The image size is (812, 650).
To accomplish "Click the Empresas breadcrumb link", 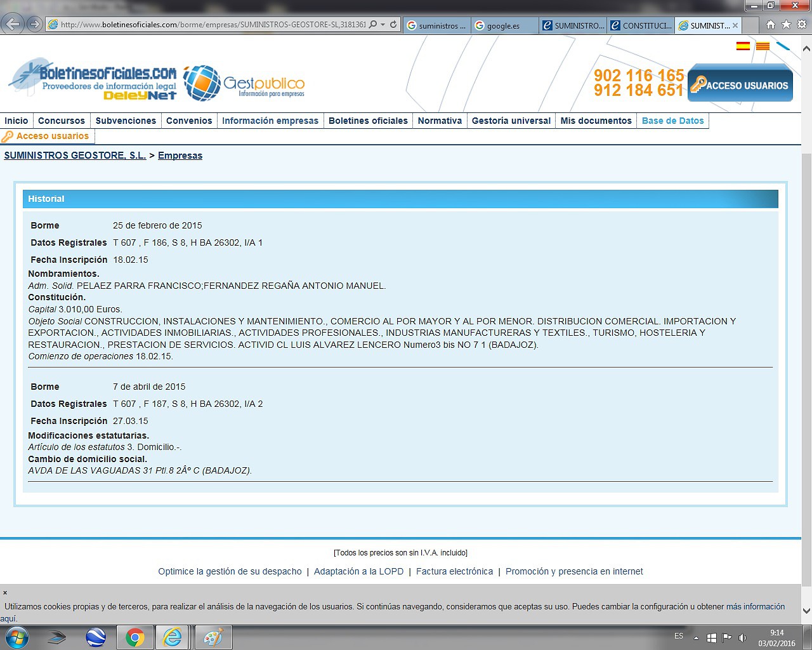I will tap(180, 156).
